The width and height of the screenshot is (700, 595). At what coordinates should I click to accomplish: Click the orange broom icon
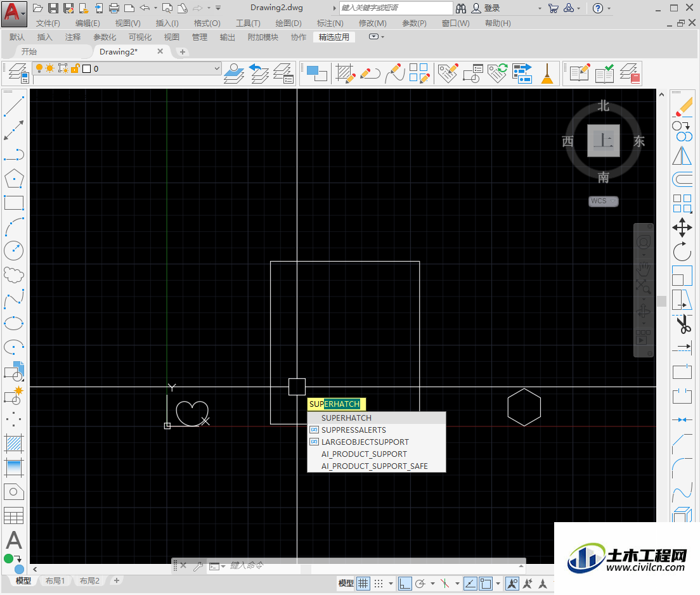coord(547,73)
